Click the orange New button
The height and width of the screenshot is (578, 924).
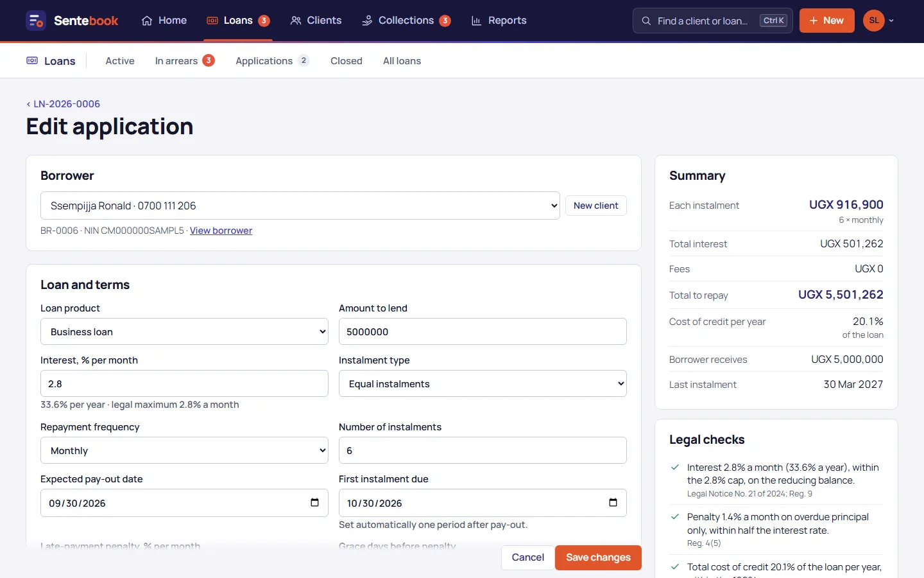pyautogui.click(x=826, y=21)
